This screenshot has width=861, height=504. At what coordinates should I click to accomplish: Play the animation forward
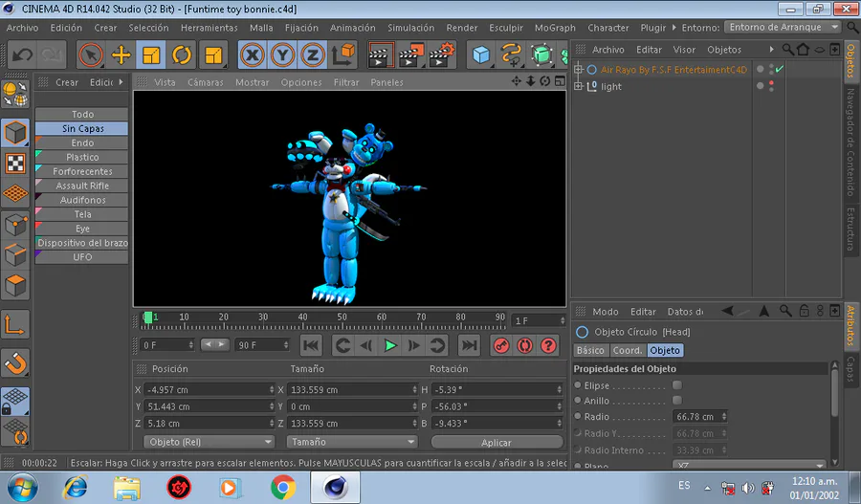[x=390, y=345]
